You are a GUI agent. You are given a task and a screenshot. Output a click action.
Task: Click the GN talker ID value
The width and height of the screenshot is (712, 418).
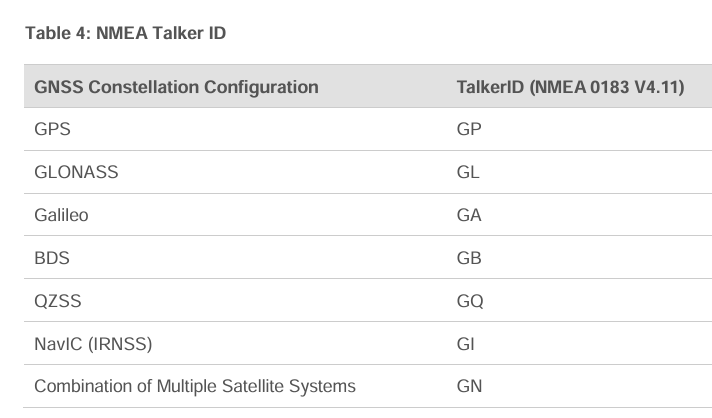tap(469, 386)
